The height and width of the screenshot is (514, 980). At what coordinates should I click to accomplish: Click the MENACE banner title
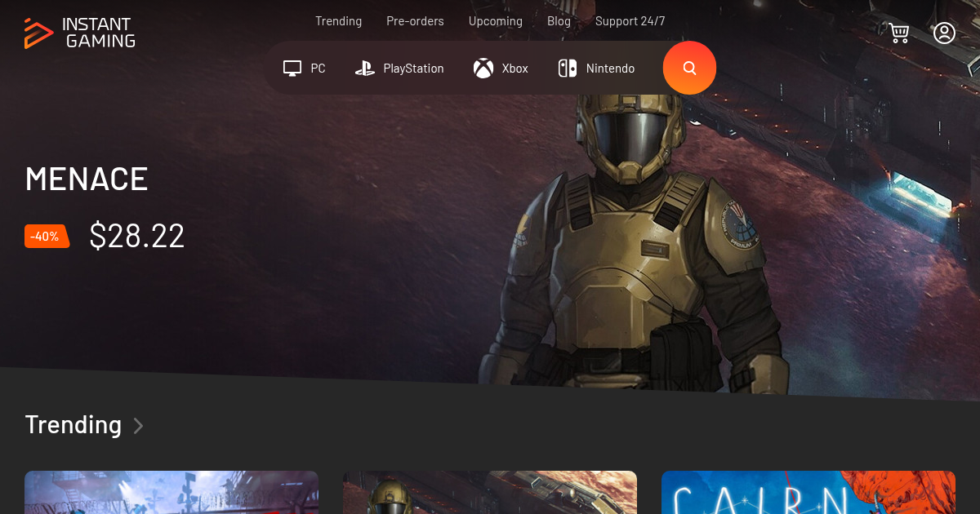pos(86,179)
